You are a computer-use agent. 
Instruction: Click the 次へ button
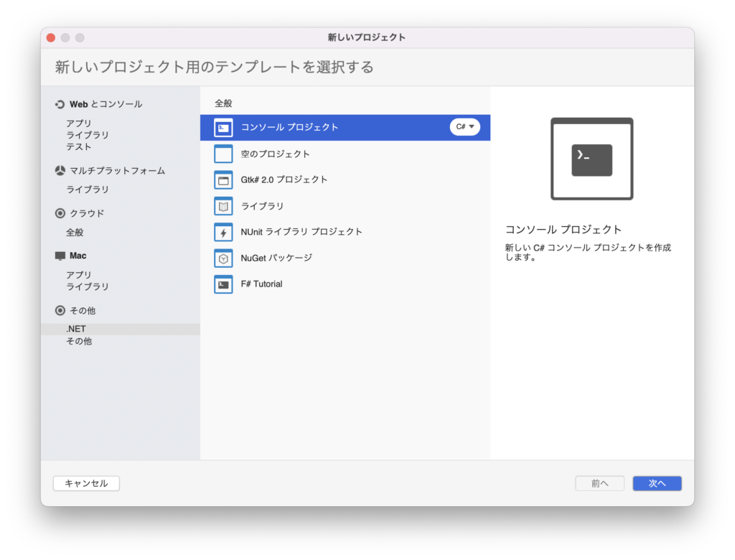[x=657, y=484]
